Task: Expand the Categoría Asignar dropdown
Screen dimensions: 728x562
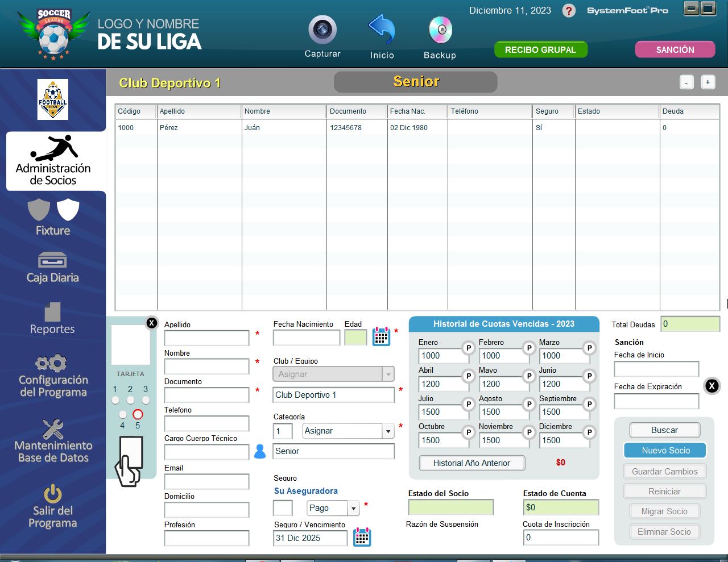Action: pos(388,431)
